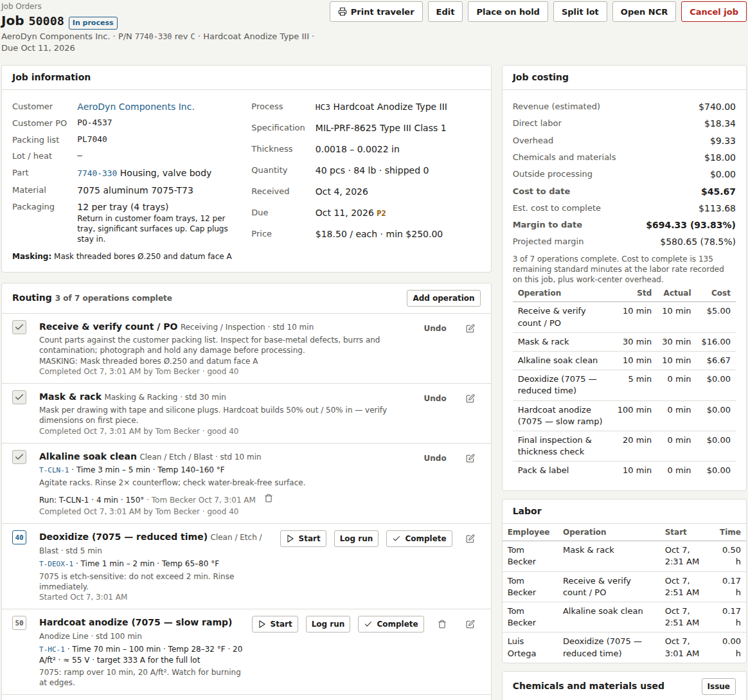Click Alkaline soak clean cost $6.67
The height and width of the screenshot is (700, 748).
(x=718, y=360)
